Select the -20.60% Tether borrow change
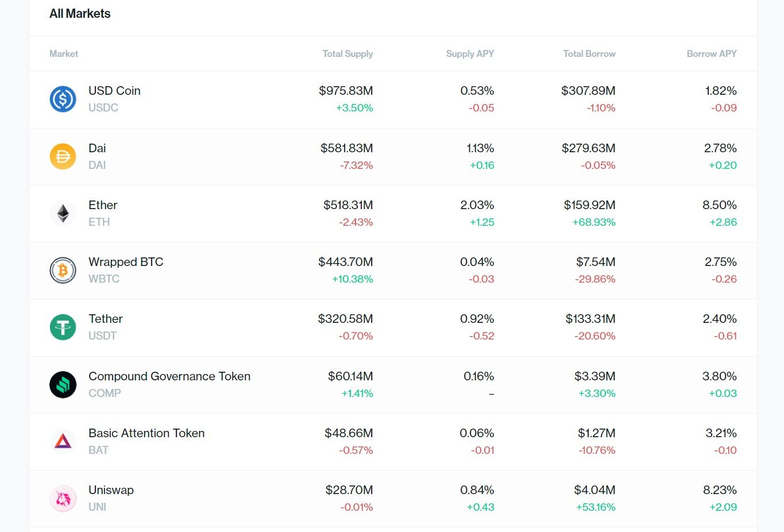Viewport: 784px width, 532px height. 594,336
